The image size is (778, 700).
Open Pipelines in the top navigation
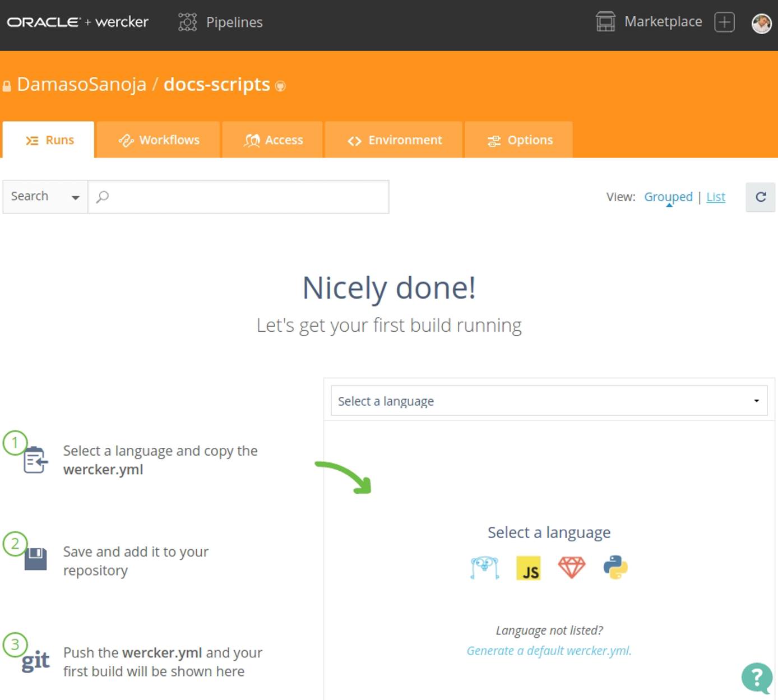(221, 22)
